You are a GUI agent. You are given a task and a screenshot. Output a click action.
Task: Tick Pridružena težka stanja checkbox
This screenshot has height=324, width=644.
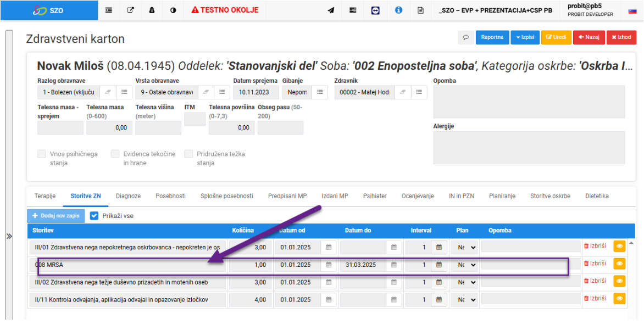coord(188,154)
